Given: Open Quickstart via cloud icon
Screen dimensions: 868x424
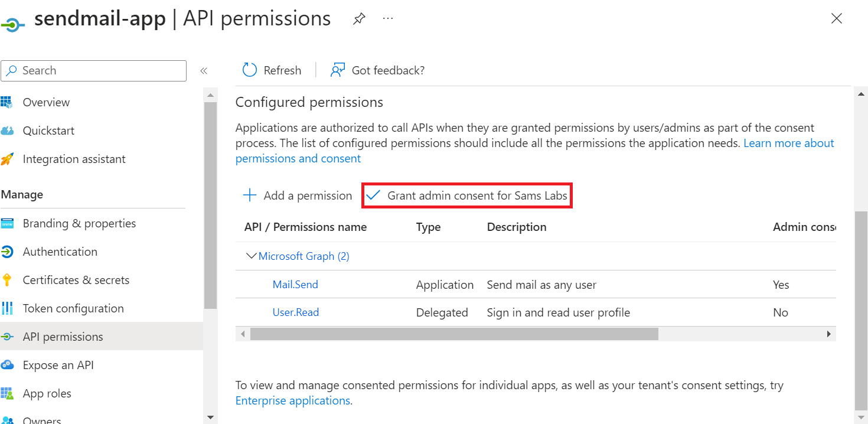Looking at the screenshot, I should point(7,131).
